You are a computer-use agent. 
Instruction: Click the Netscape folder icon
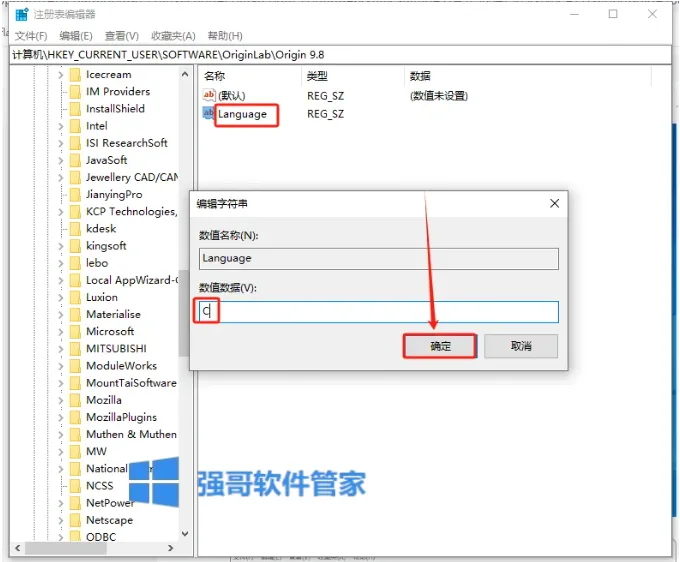tap(75, 520)
